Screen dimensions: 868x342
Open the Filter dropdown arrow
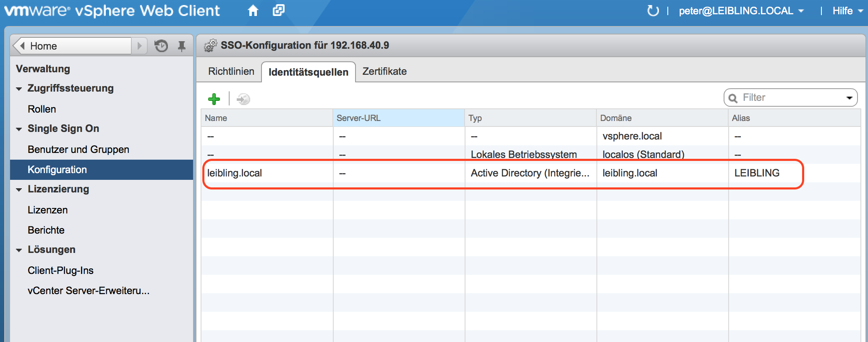[850, 98]
